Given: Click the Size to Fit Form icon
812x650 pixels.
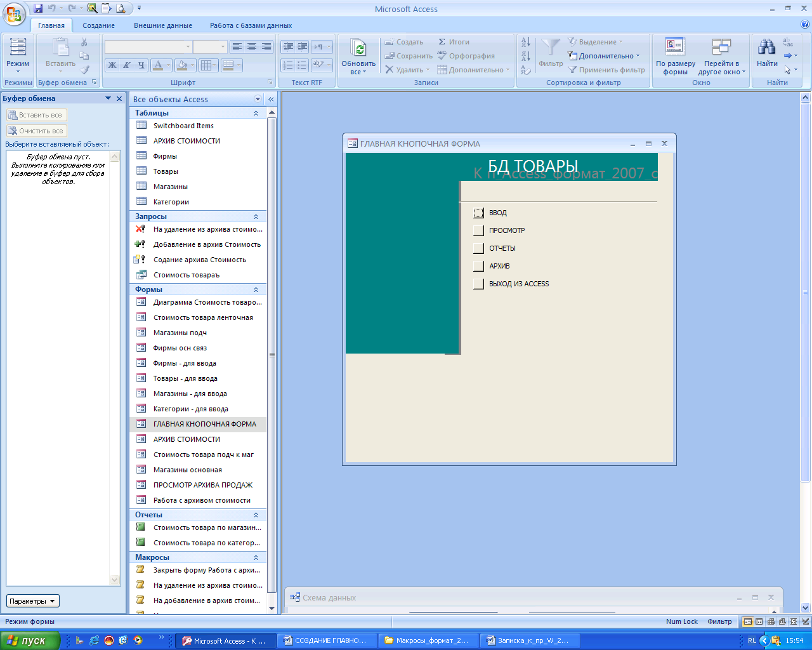Looking at the screenshot, I should point(675,48).
